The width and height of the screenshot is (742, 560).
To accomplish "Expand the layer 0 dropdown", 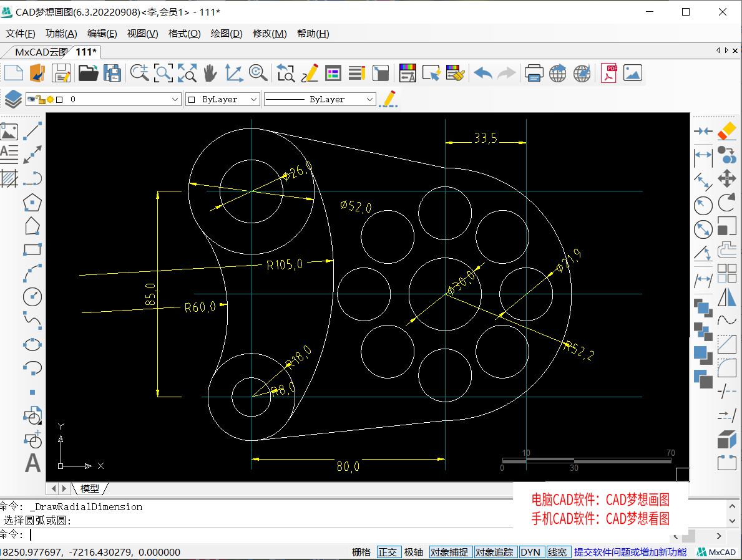I will pos(175,99).
